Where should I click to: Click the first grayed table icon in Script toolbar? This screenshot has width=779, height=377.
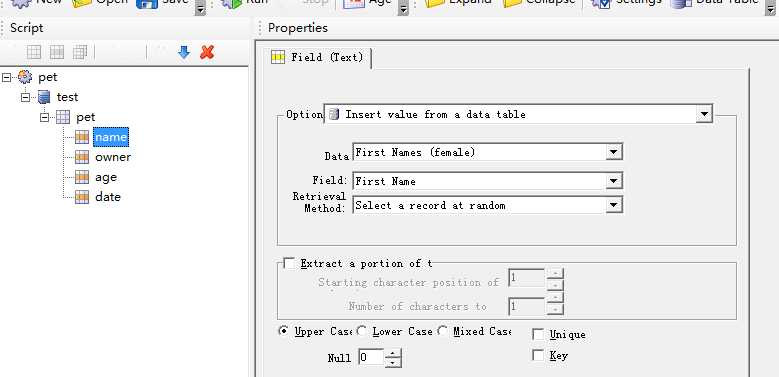(34, 52)
